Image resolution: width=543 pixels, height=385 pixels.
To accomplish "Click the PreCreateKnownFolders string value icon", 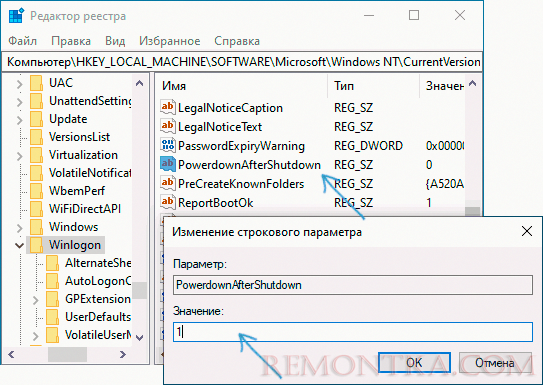I will (x=168, y=183).
